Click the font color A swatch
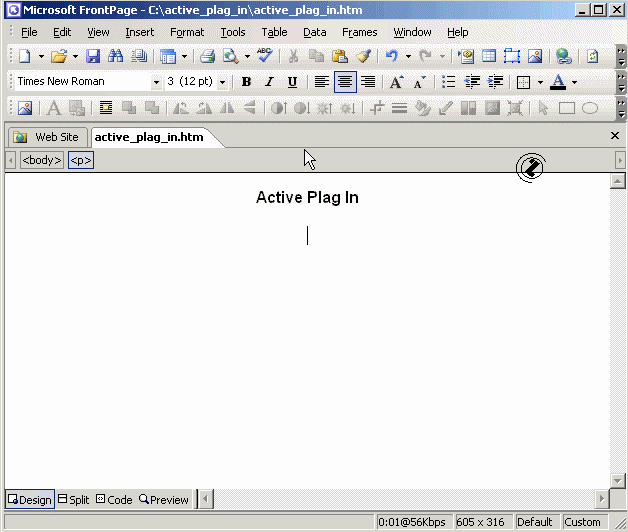Viewport: 628px width, 532px height. pos(558,82)
